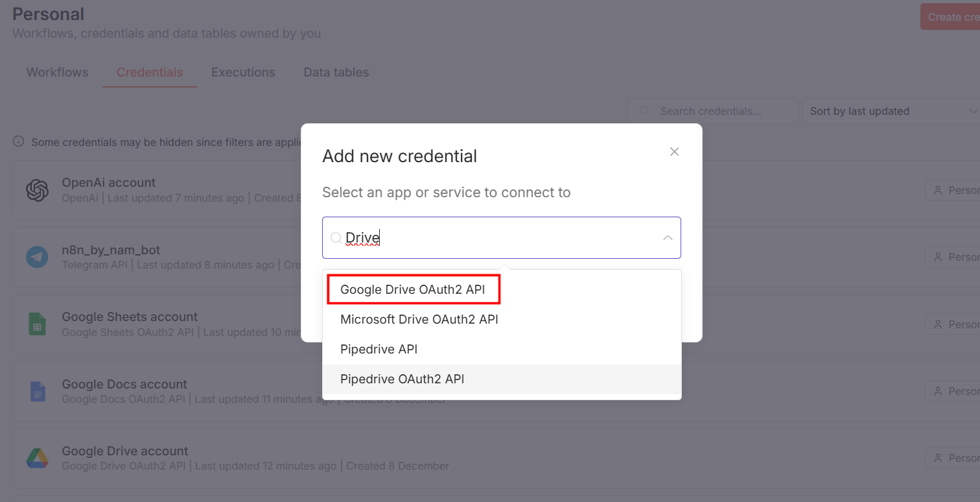Click the OpenAI logo icon
The width and height of the screenshot is (980, 502).
coord(37,189)
